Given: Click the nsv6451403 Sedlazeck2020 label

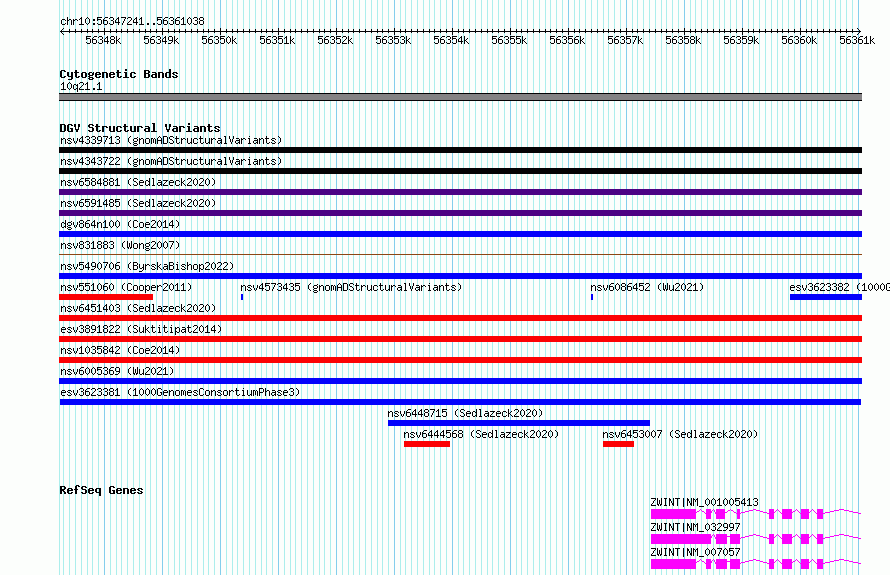Looking at the screenshot, I should (x=138, y=308).
